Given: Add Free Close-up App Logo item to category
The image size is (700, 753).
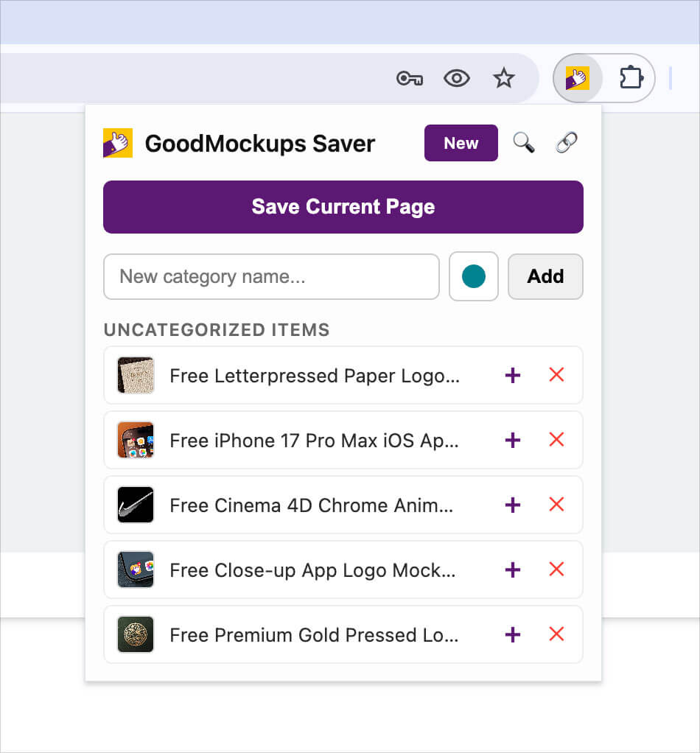Looking at the screenshot, I should (x=513, y=570).
